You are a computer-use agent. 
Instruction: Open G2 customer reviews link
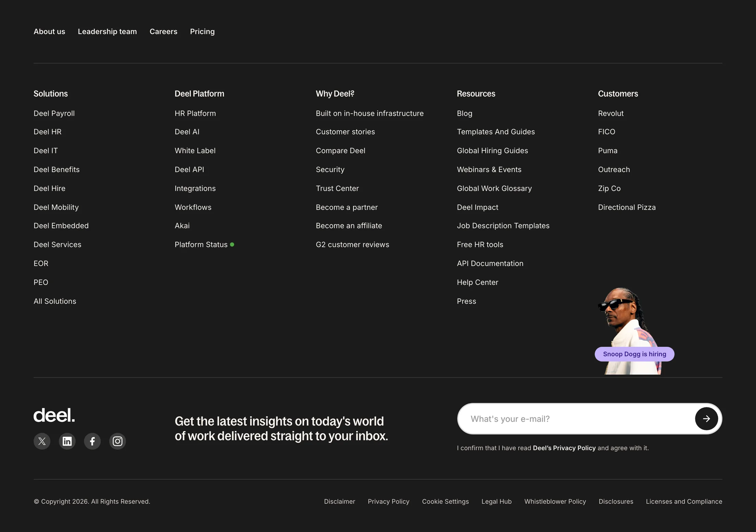(x=353, y=245)
